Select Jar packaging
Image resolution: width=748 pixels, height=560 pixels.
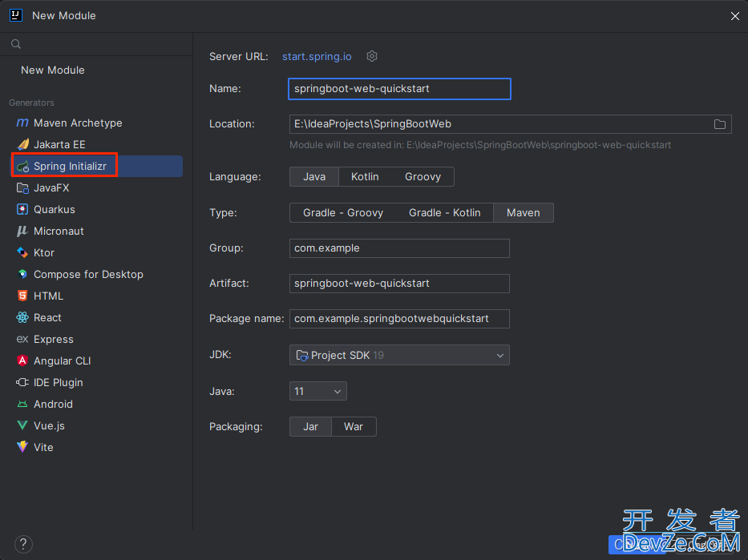[310, 426]
